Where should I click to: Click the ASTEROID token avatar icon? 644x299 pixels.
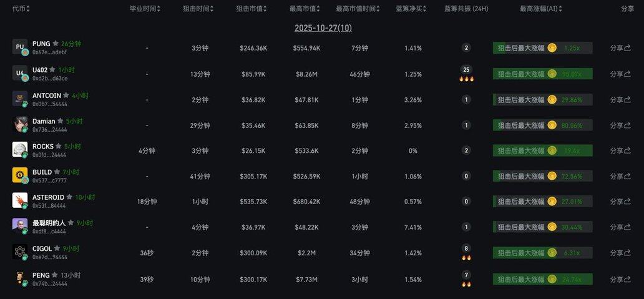tap(20, 200)
